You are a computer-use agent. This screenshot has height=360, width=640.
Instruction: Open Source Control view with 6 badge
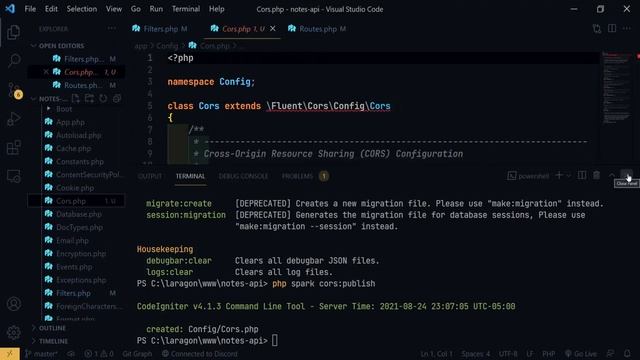click(14, 90)
